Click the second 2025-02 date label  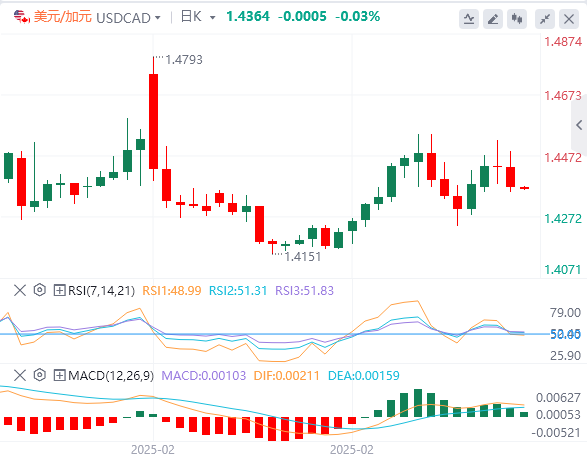pyautogui.click(x=352, y=450)
